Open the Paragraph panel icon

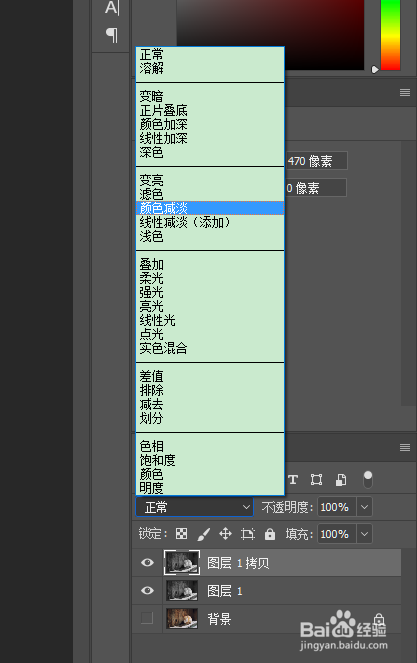tap(112, 35)
